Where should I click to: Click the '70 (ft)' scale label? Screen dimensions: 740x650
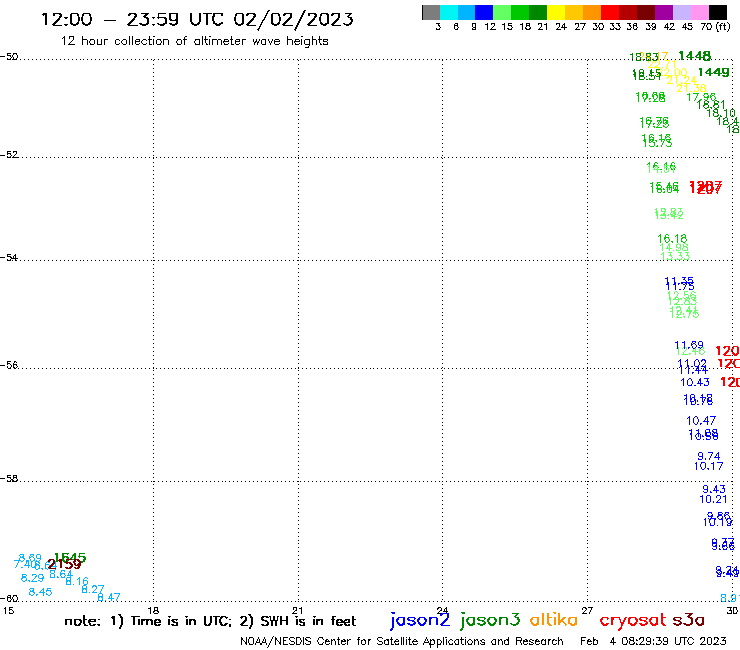click(715, 26)
